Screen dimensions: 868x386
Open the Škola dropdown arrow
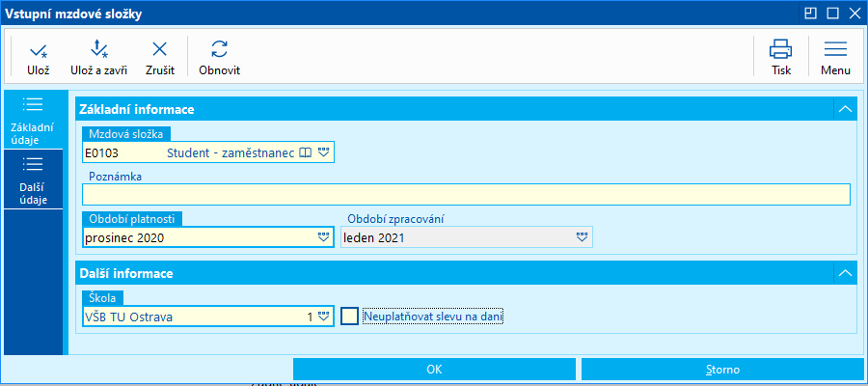pyautogui.click(x=324, y=317)
